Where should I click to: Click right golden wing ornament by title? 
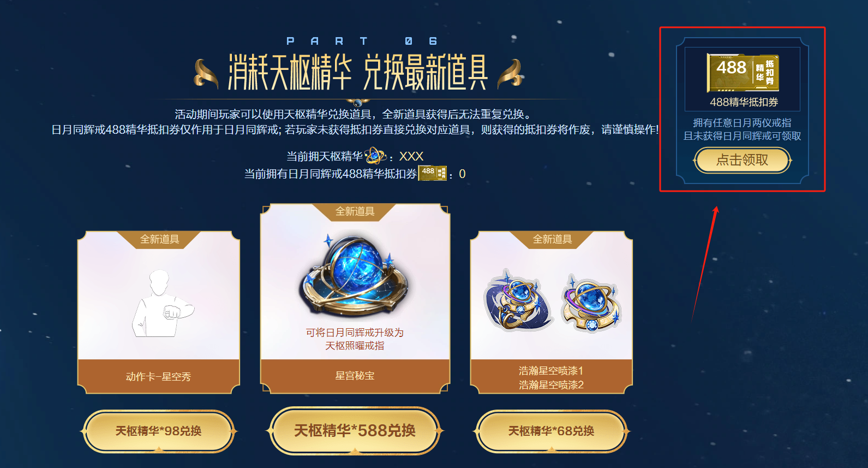coord(511,73)
